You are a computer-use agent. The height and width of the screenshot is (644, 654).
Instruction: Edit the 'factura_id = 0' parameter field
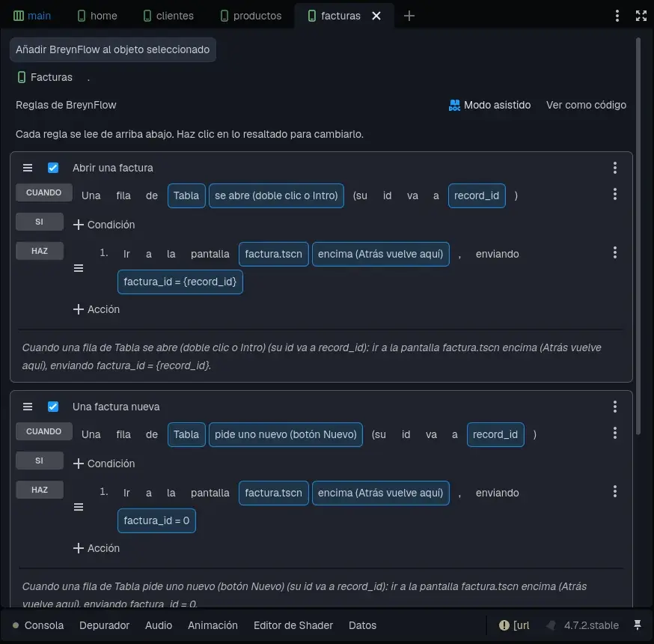click(157, 521)
